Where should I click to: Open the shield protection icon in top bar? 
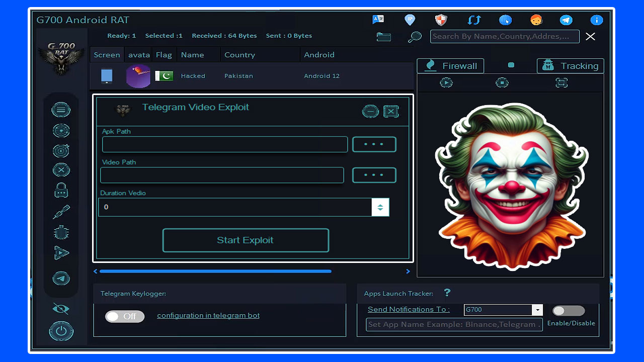[x=441, y=20]
